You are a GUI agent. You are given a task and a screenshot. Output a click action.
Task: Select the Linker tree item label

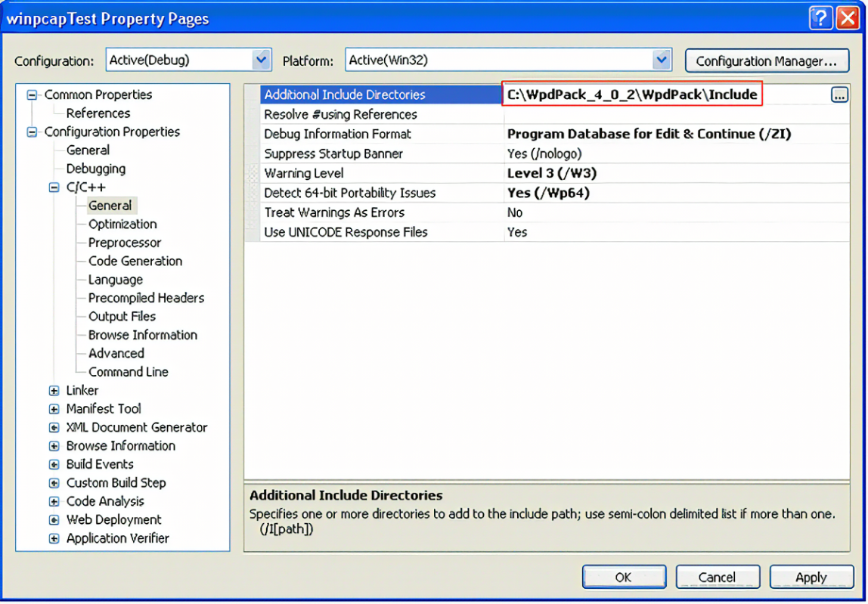point(82,390)
